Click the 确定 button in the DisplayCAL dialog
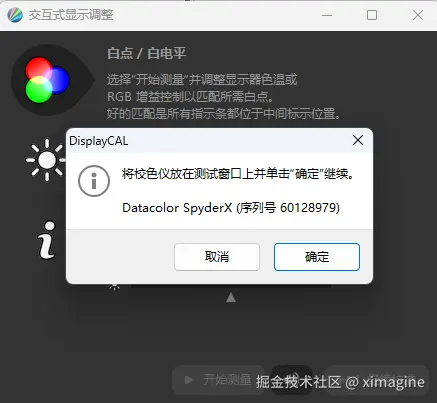Screen dimensions: 437x403 (317, 257)
